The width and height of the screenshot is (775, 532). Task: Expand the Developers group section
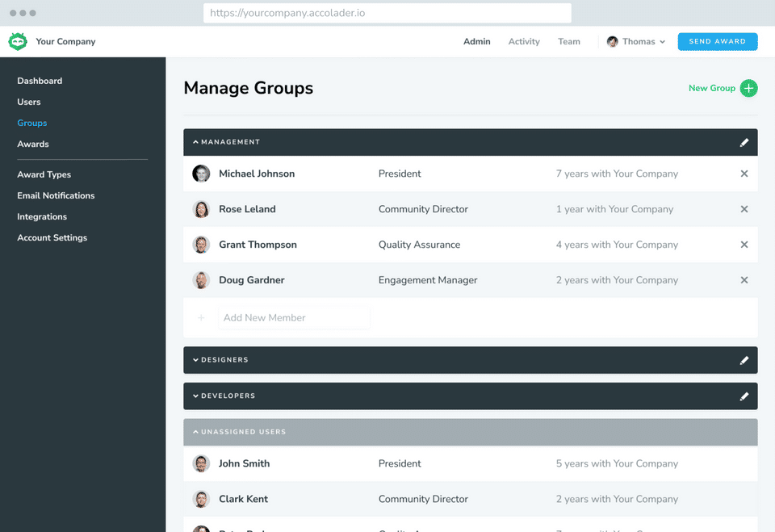pos(195,396)
